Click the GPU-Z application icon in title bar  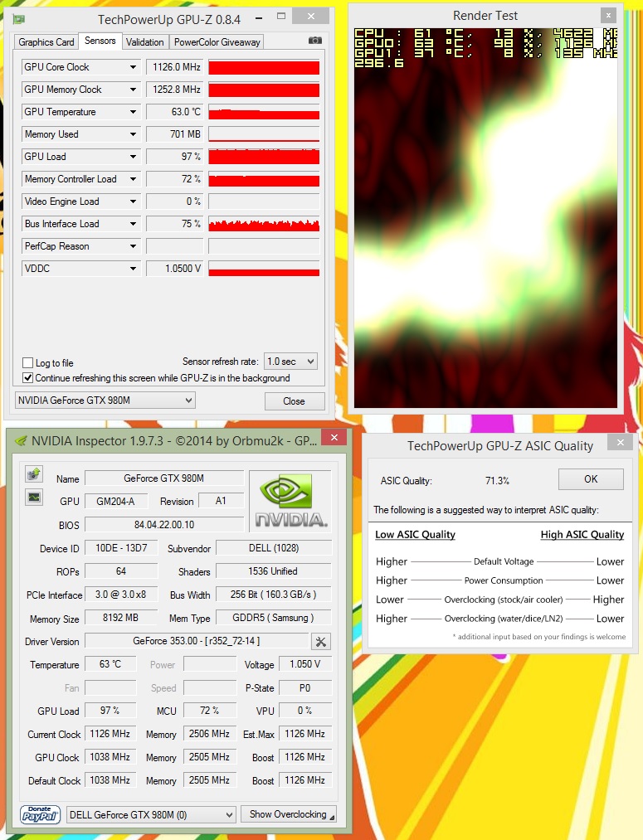(19, 20)
